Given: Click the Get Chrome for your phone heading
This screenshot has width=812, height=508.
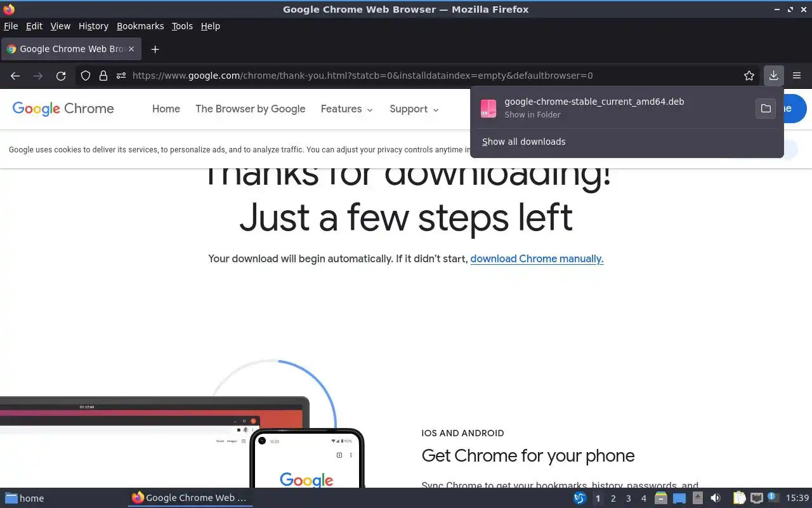Looking at the screenshot, I should click(x=528, y=456).
